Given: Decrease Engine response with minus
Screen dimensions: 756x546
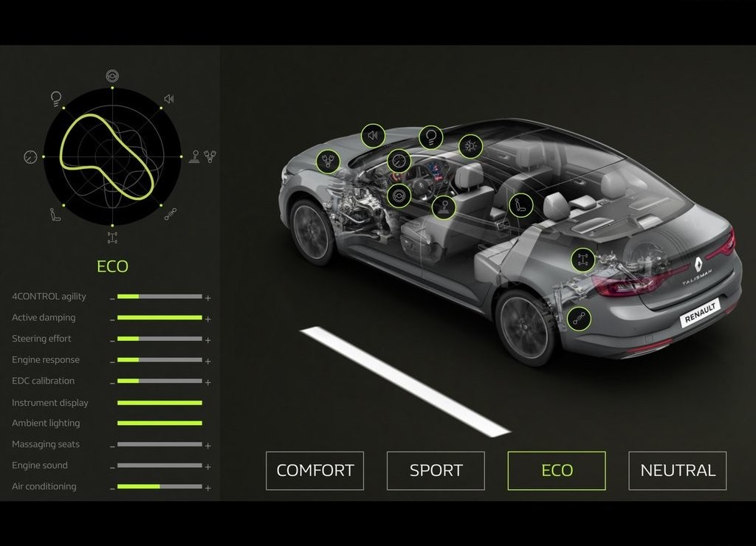Looking at the screenshot, I should (x=112, y=362).
